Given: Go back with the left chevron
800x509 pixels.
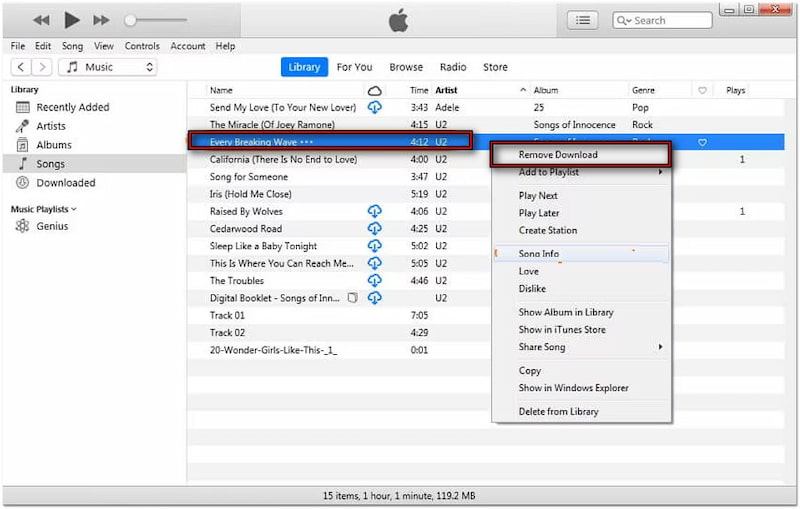Looking at the screenshot, I should pos(21,67).
